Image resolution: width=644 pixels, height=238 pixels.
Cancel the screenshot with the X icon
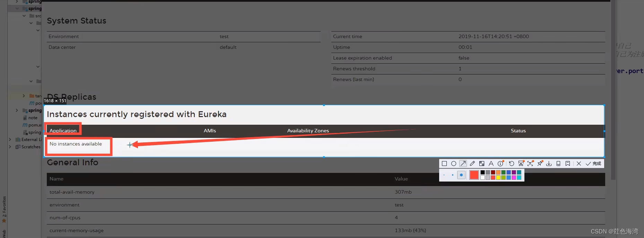pos(579,164)
